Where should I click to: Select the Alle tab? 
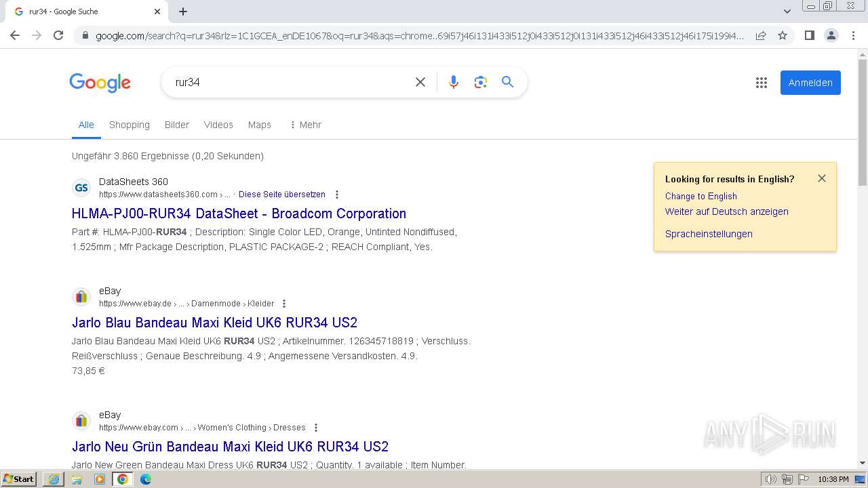86,125
